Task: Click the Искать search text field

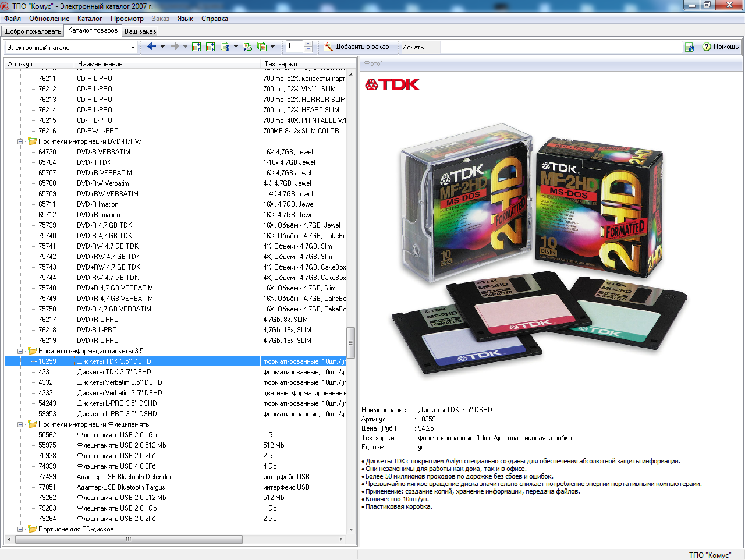Action: pyautogui.click(x=561, y=47)
